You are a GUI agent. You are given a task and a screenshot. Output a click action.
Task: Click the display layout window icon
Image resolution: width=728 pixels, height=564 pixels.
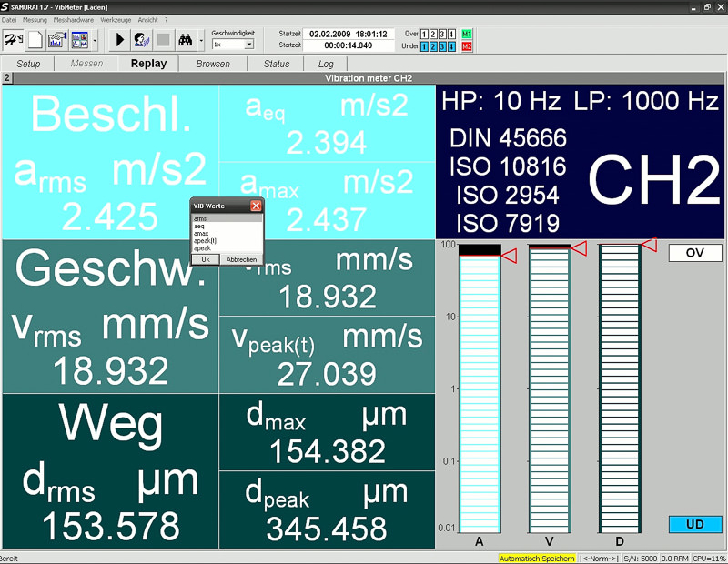point(80,39)
